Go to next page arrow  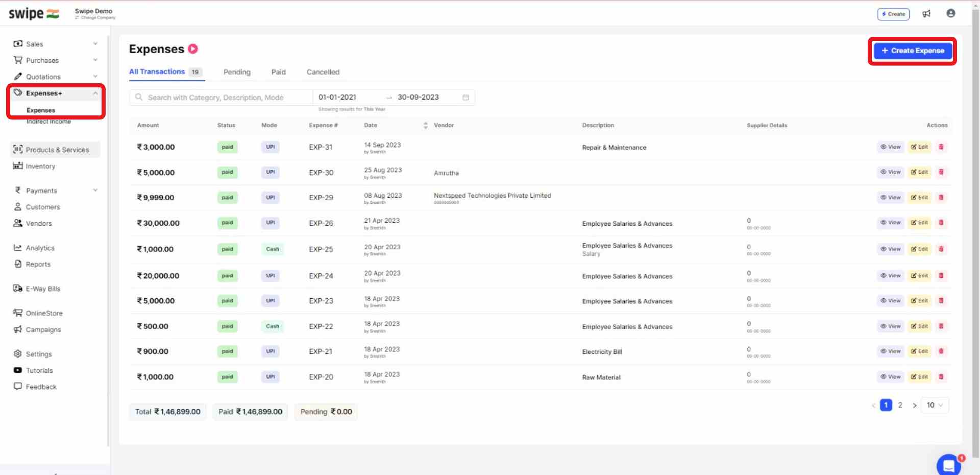click(x=915, y=406)
